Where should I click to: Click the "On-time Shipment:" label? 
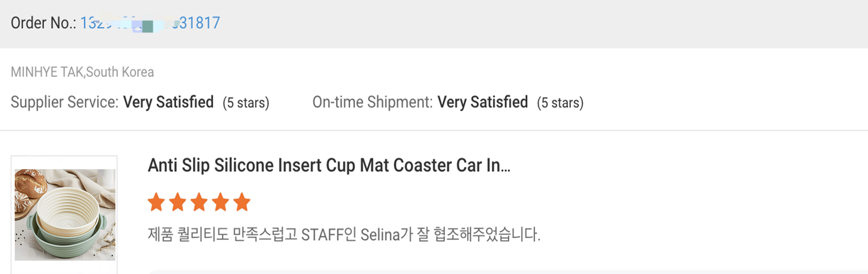[x=372, y=102]
